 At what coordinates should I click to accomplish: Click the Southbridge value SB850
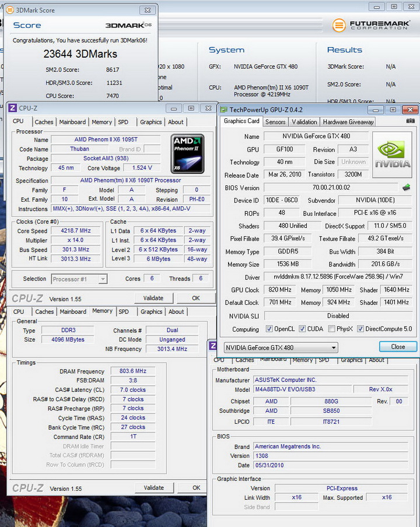(331, 411)
